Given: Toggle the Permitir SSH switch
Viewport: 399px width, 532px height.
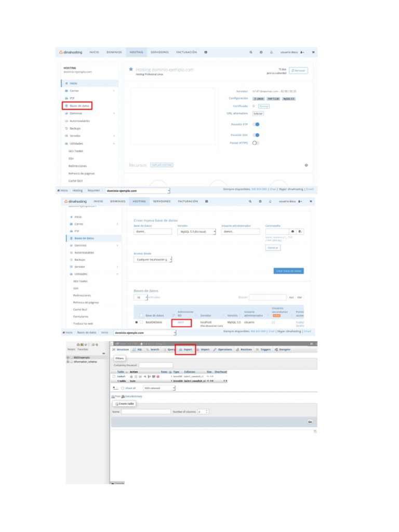Looking at the screenshot, I should [256, 135].
